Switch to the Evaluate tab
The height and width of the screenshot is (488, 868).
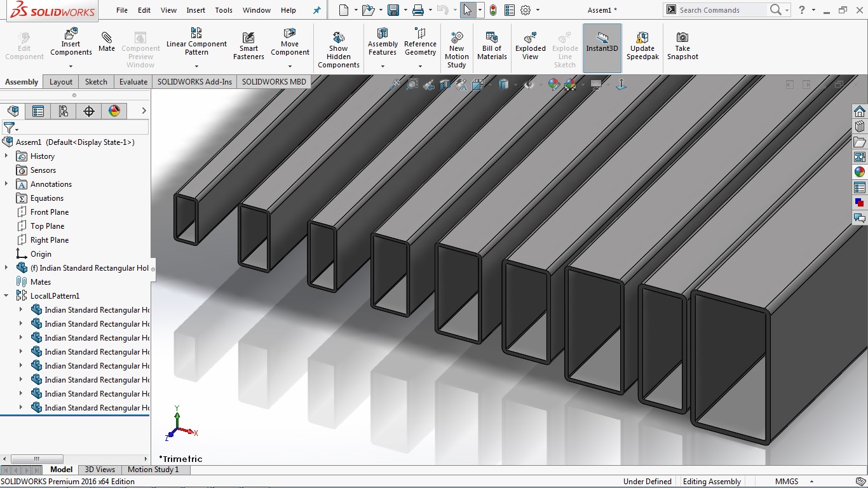point(133,81)
